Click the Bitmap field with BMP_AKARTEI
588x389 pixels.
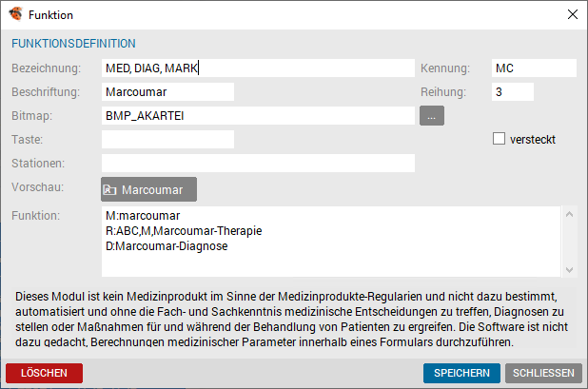click(258, 115)
